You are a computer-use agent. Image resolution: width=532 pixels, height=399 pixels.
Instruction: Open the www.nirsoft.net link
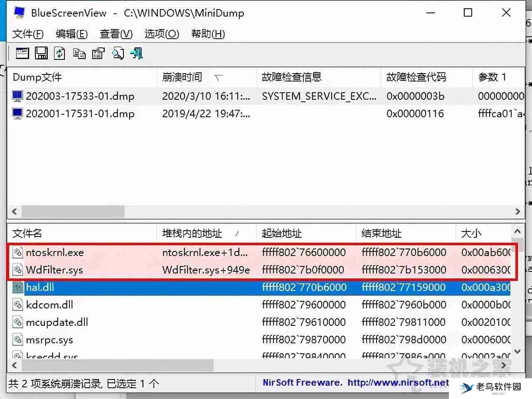[398, 382]
